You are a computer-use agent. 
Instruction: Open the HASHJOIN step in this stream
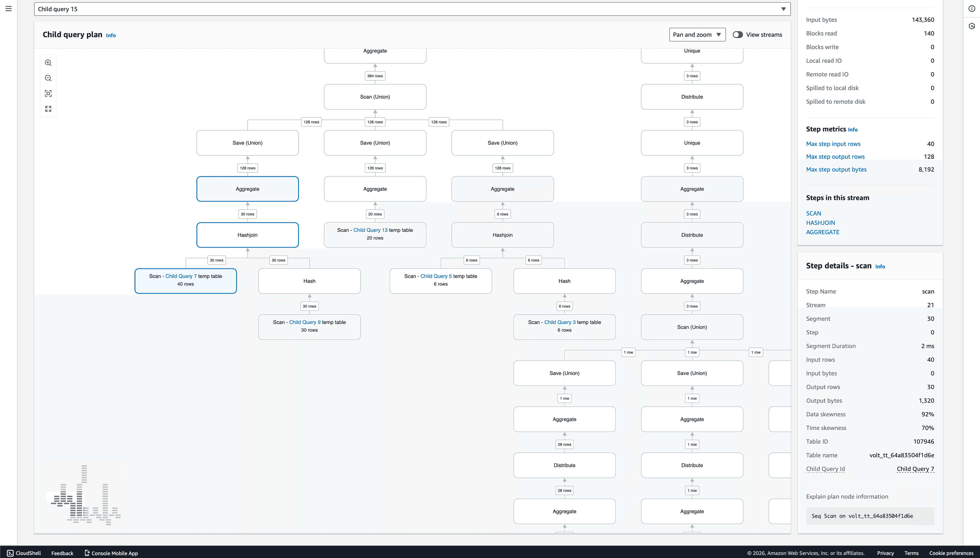[820, 223]
